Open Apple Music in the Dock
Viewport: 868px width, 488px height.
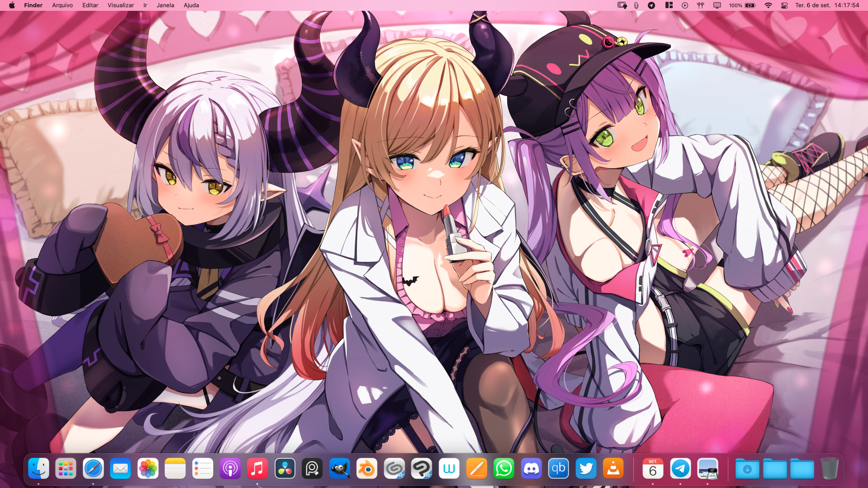click(x=257, y=469)
